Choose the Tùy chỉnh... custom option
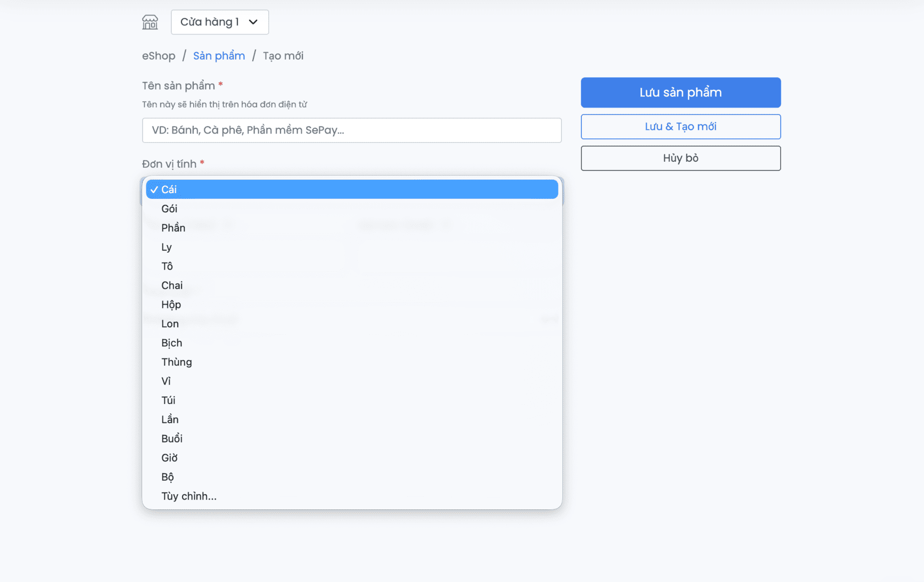 pyautogui.click(x=188, y=496)
